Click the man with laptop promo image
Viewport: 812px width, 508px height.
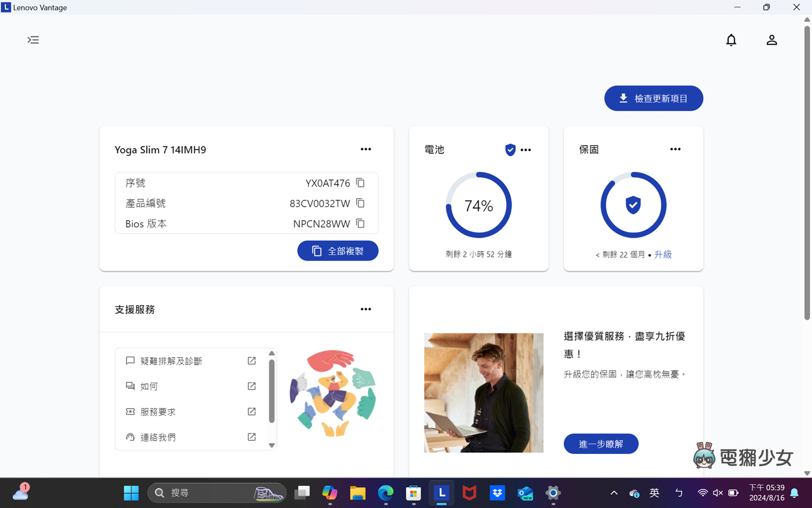pos(484,393)
